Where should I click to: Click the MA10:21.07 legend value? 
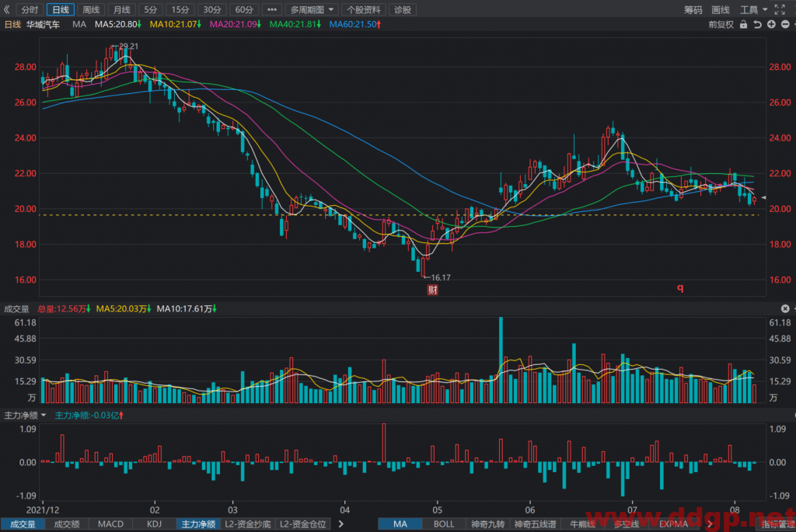coord(175,24)
